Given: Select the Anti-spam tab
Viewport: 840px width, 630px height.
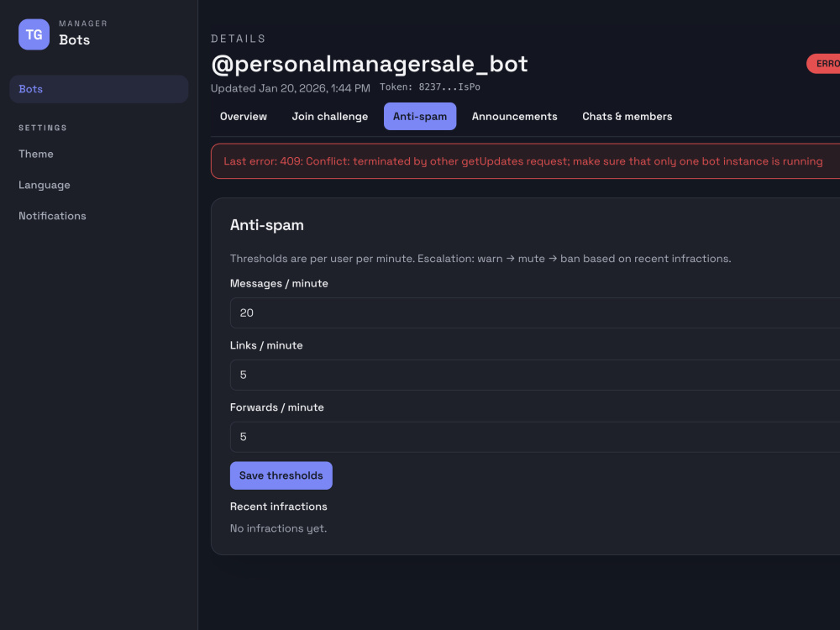Looking at the screenshot, I should 420,116.
